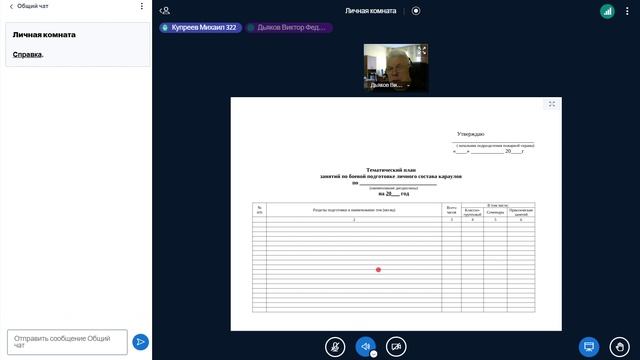640x360 pixels.
Task: Raise hand button
Action: [620, 347]
